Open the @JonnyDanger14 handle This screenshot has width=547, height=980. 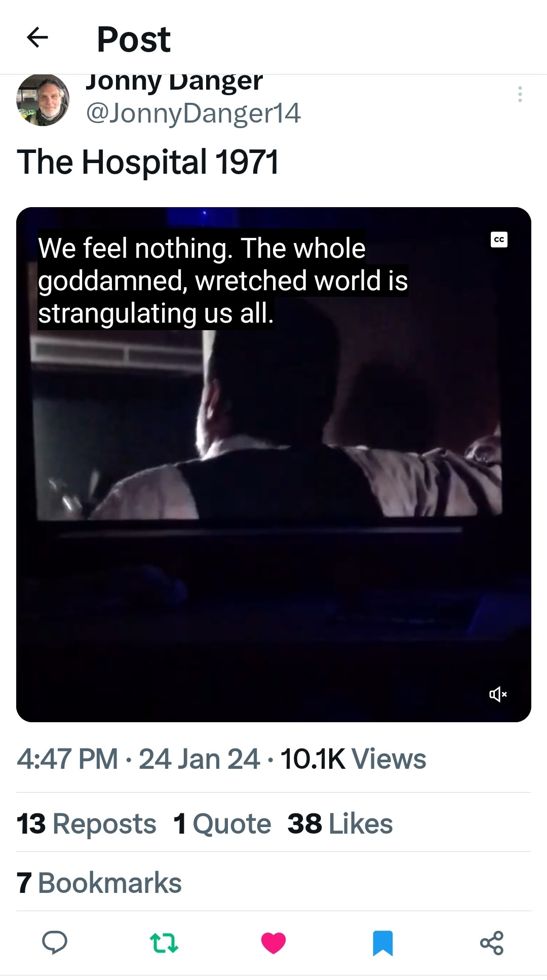pyautogui.click(x=193, y=113)
